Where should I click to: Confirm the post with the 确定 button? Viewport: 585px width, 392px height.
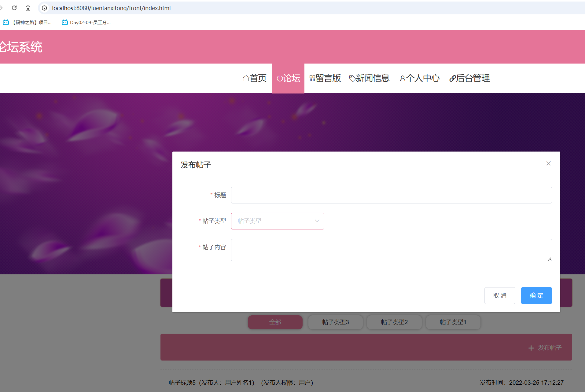(x=536, y=295)
